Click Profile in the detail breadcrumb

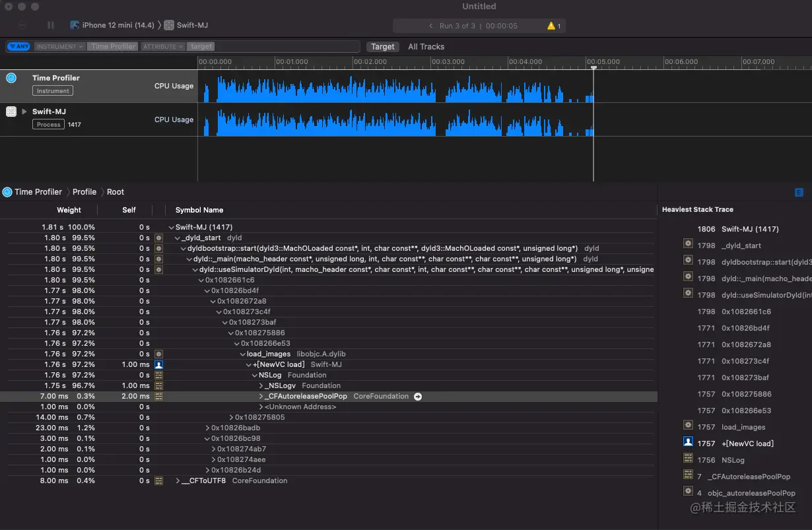click(85, 192)
